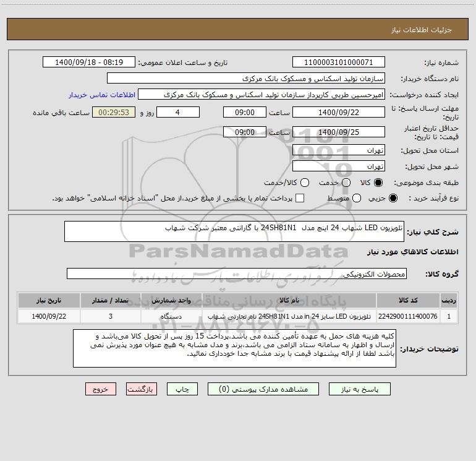Select the کالا radio button
Image resolution: width=476 pixels, height=461 pixels.
pyautogui.click(x=378, y=183)
